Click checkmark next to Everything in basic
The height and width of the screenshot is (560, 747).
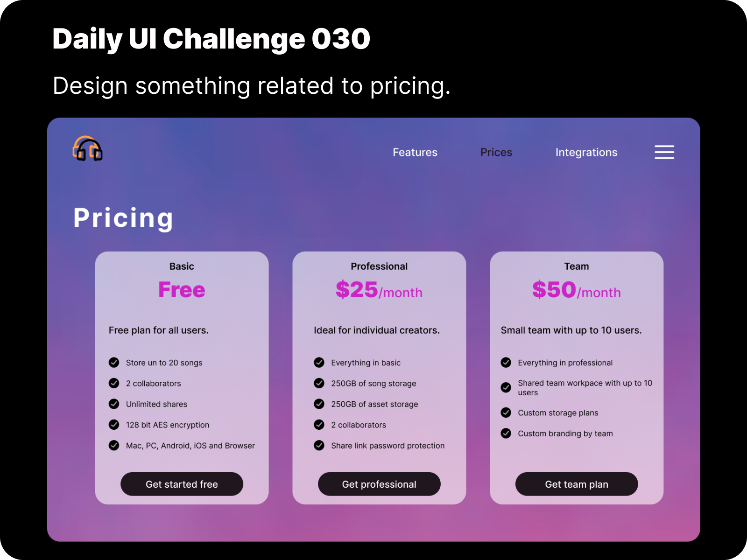pos(319,363)
